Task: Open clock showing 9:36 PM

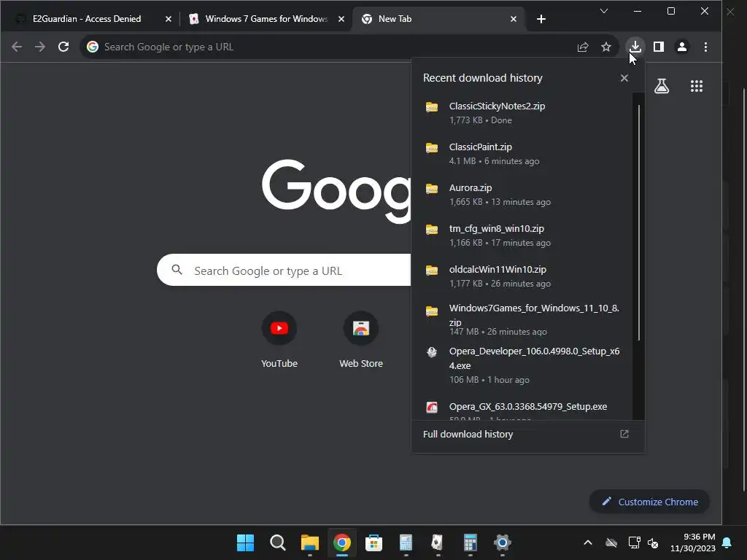Action: click(693, 542)
